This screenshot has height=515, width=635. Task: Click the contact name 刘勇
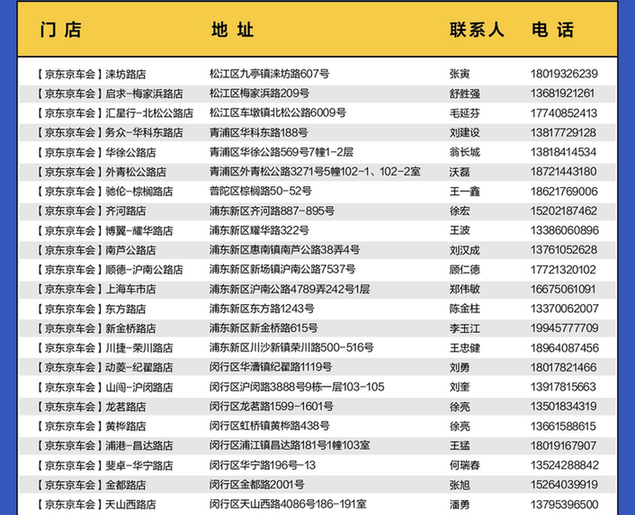460,368
